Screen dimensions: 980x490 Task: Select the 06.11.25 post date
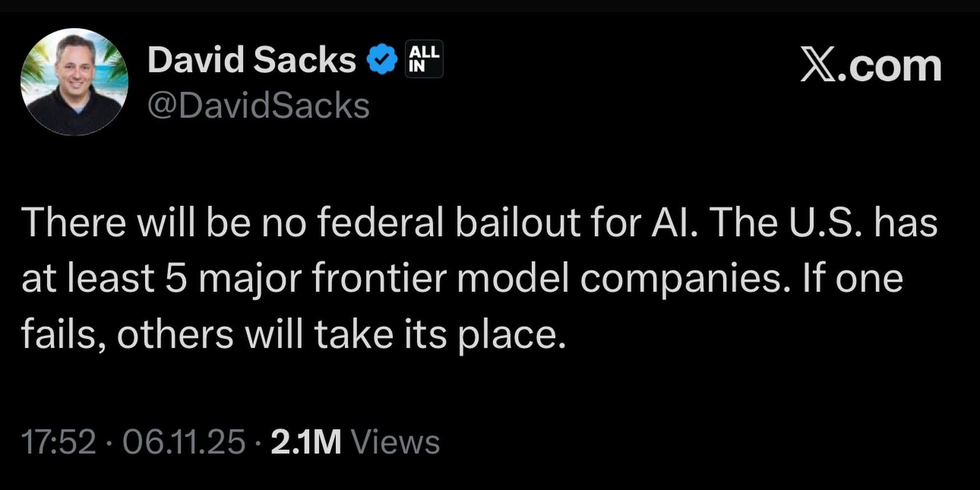[184, 442]
